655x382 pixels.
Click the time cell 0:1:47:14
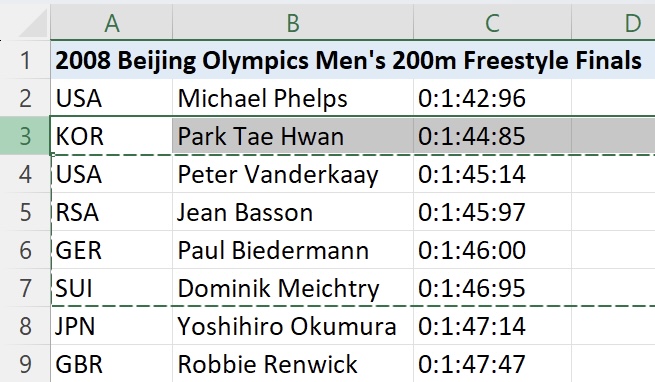click(492, 326)
